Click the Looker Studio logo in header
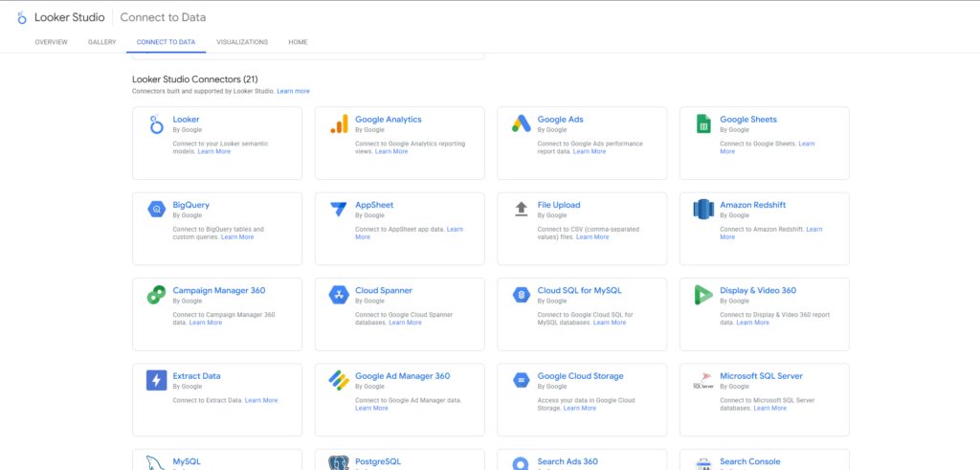The image size is (980, 470). click(22, 17)
